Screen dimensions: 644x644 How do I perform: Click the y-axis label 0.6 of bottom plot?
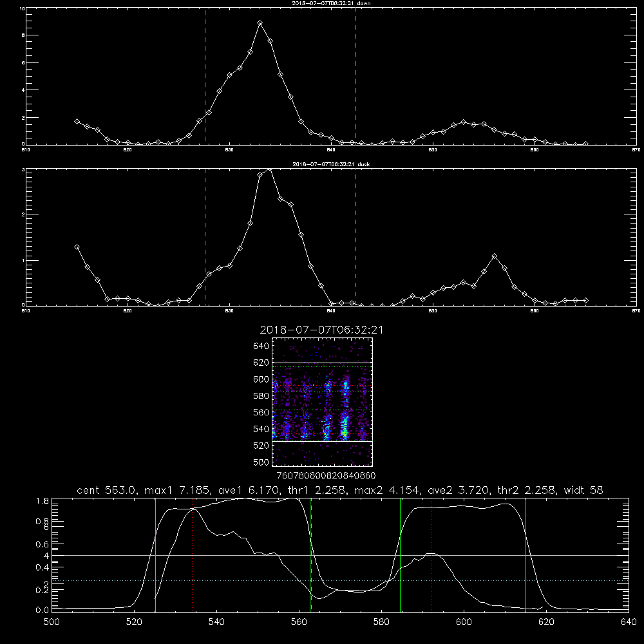(43, 544)
